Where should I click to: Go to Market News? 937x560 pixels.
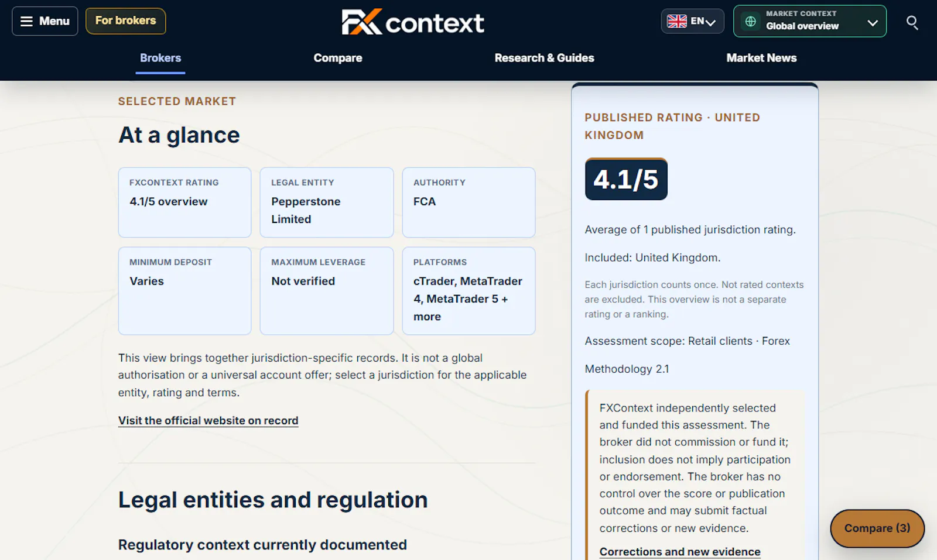(x=761, y=58)
